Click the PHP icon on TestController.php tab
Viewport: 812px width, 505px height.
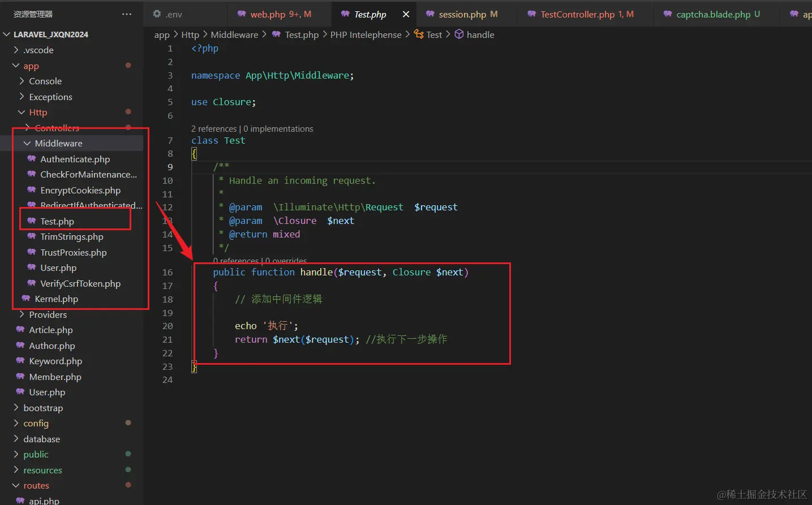(531, 14)
